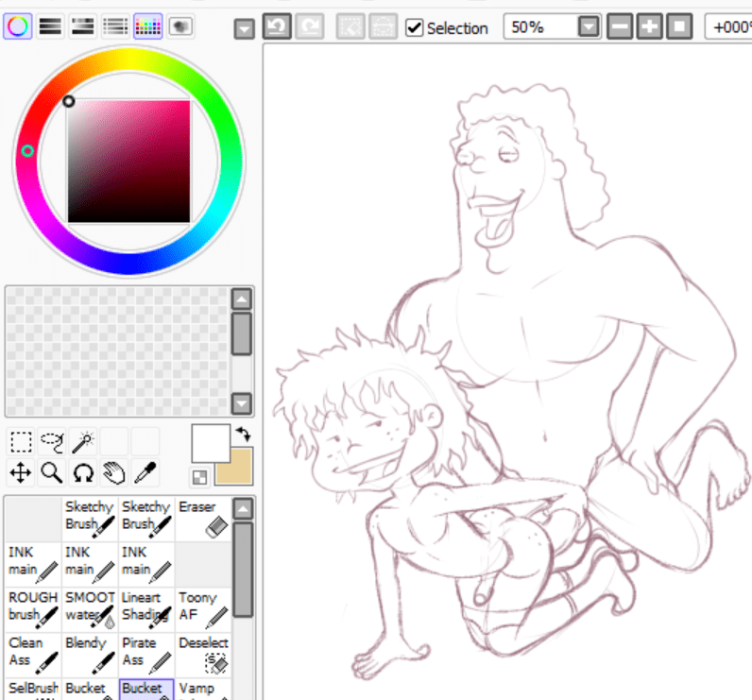The width and height of the screenshot is (752, 700).
Task: Select the lasso selection tool
Action: click(52, 441)
